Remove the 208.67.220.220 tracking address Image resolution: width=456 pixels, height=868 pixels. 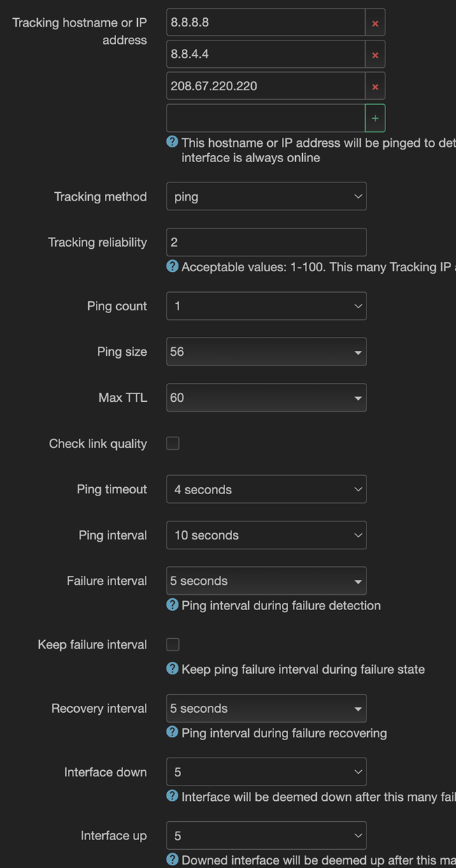(375, 87)
